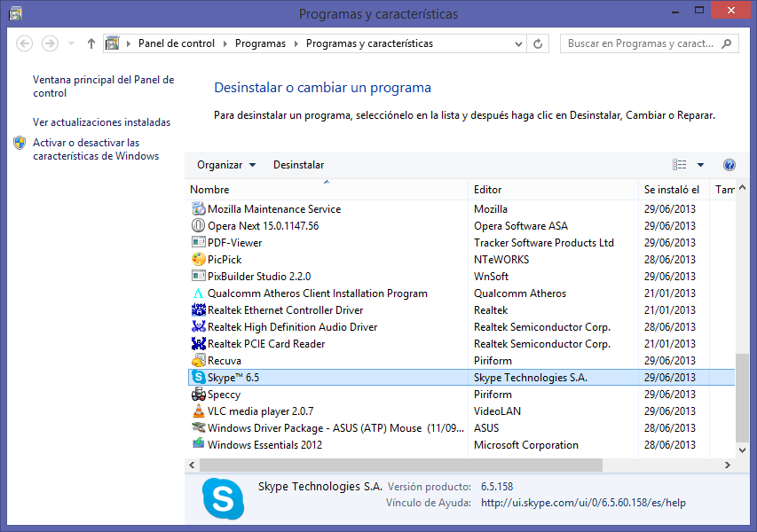The height and width of the screenshot is (532, 757).
Task: Click the Recuva program icon
Action: click(199, 361)
